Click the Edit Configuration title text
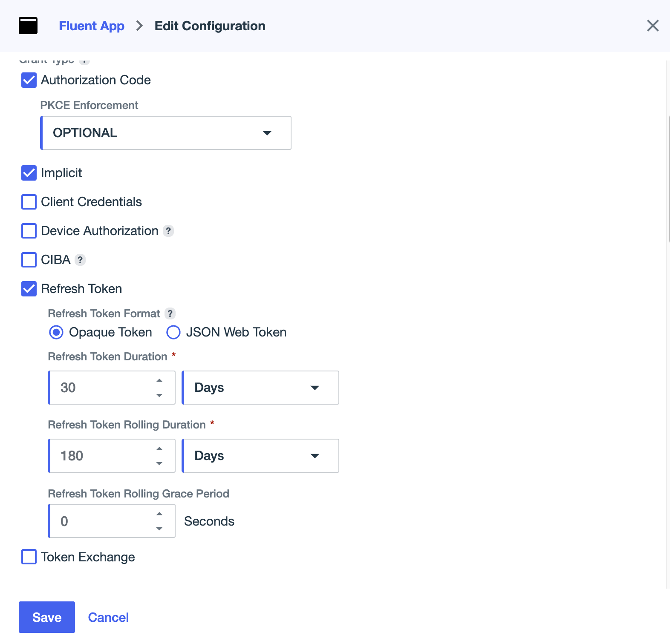 [x=210, y=26]
